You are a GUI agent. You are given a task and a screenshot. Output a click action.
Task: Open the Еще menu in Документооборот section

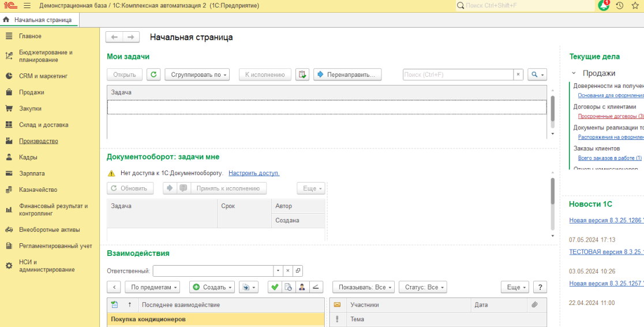(311, 188)
